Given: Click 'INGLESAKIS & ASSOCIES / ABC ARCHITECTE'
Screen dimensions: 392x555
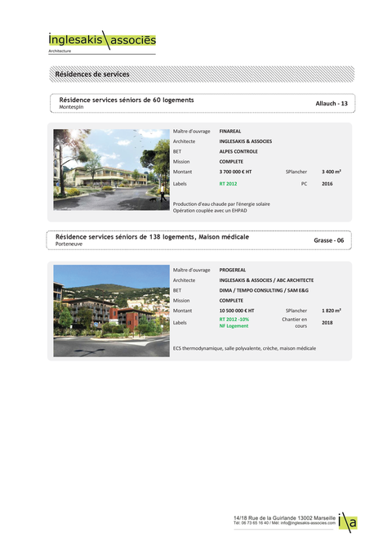Looking at the screenshot, I should click(266, 280).
